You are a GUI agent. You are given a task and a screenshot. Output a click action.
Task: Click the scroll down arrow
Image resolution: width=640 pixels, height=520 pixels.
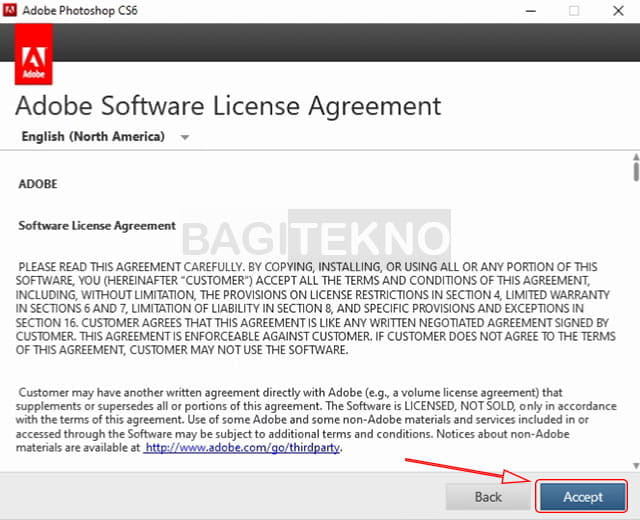pyautogui.click(x=636, y=466)
